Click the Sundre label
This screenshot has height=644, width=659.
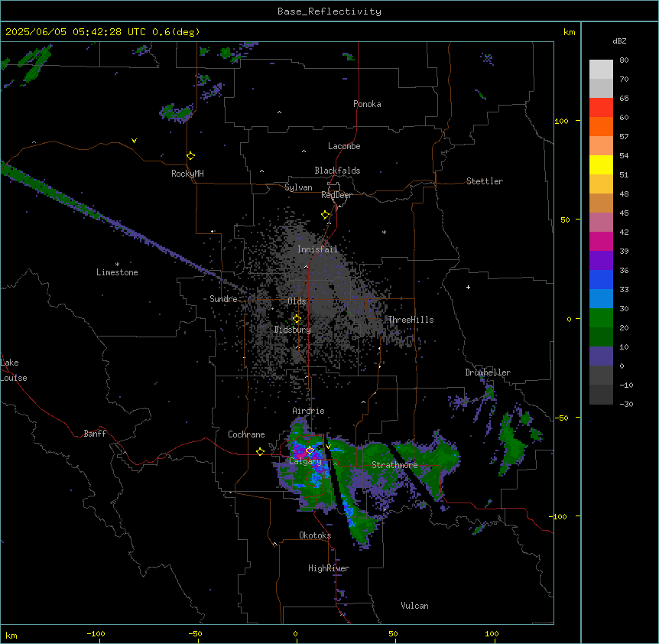click(223, 299)
